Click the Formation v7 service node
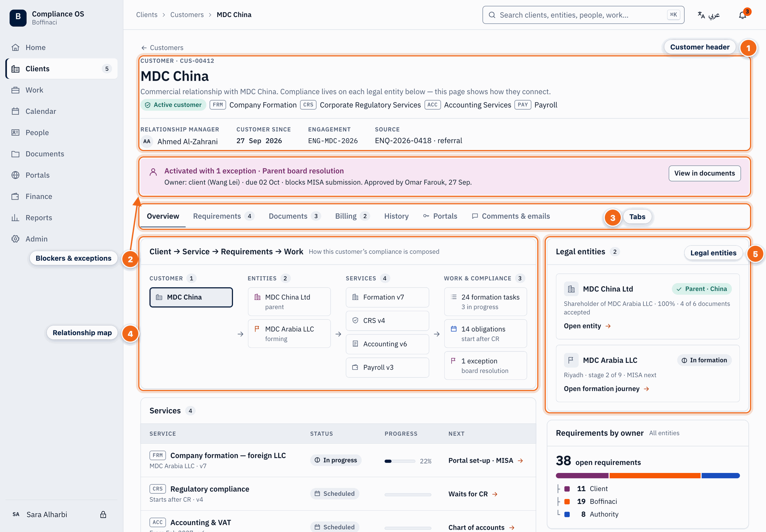 (x=387, y=297)
